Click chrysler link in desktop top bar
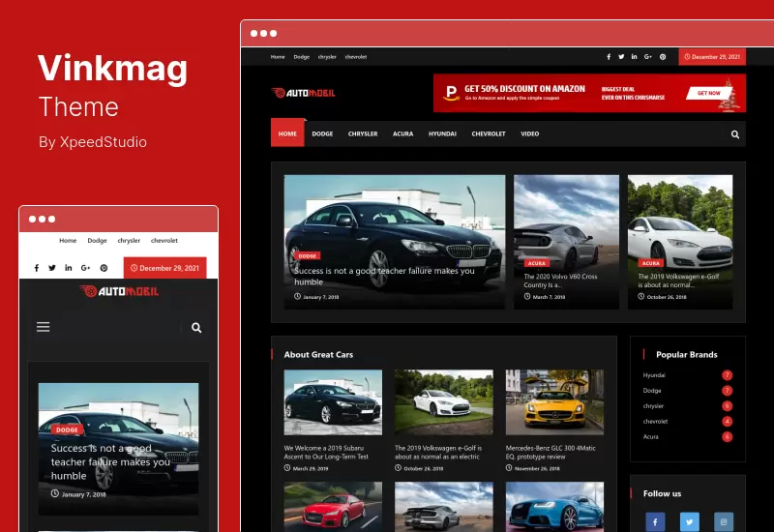The height and width of the screenshot is (532, 774). 327,57
